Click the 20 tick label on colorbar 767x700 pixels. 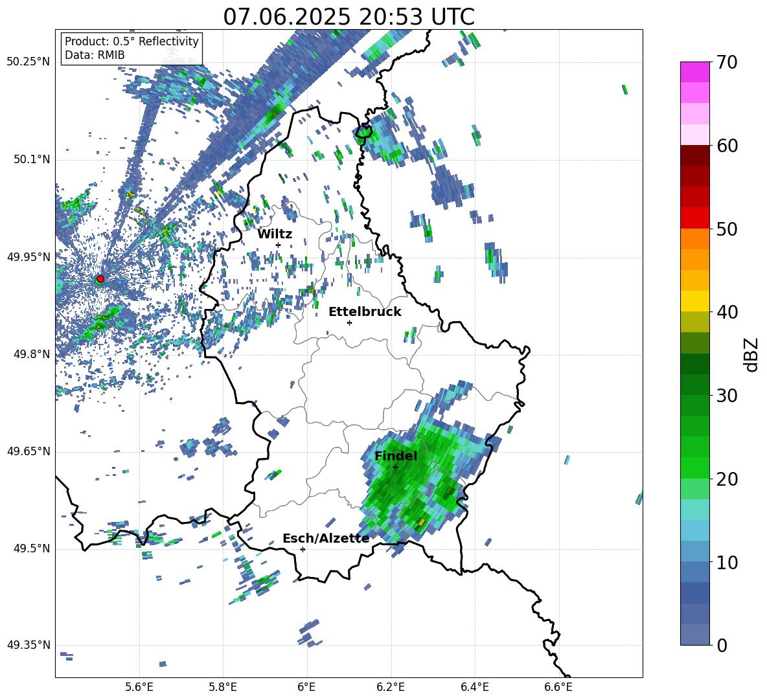click(727, 479)
